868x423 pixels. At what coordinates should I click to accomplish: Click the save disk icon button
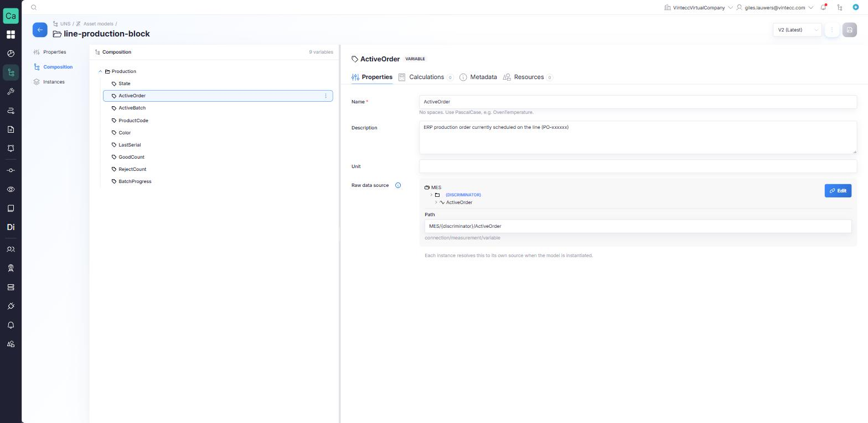click(x=849, y=30)
